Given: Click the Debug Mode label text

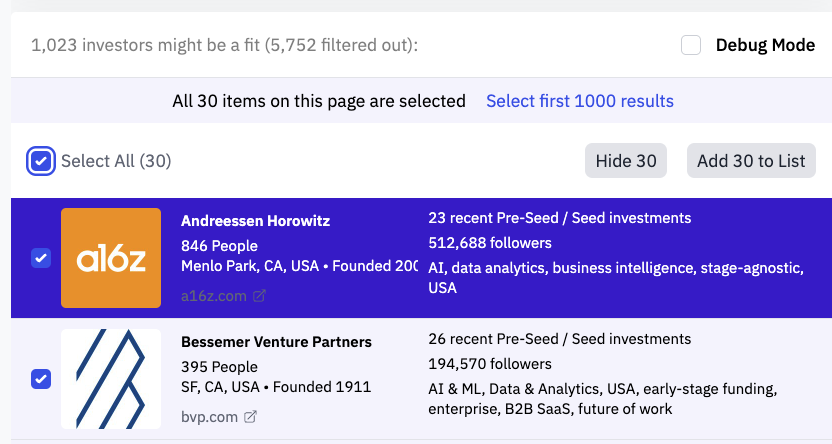Looking at the screenshot, I should tap(765, 45).
